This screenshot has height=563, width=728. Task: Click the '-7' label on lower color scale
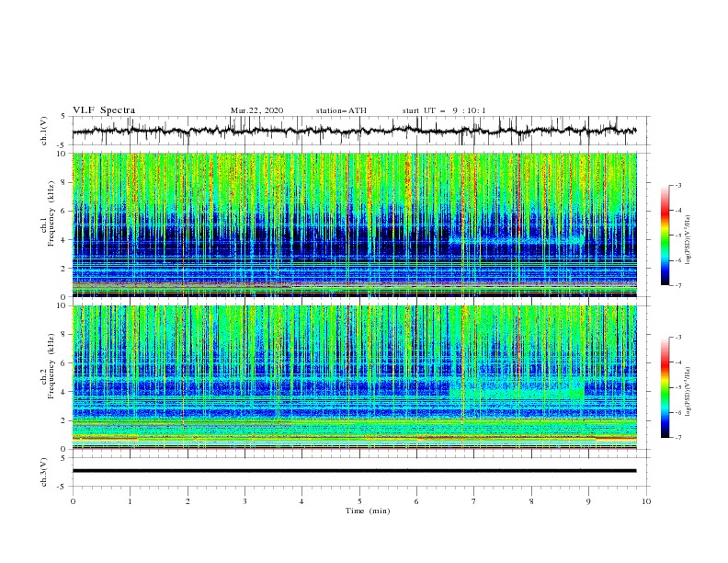click(677, 438)
